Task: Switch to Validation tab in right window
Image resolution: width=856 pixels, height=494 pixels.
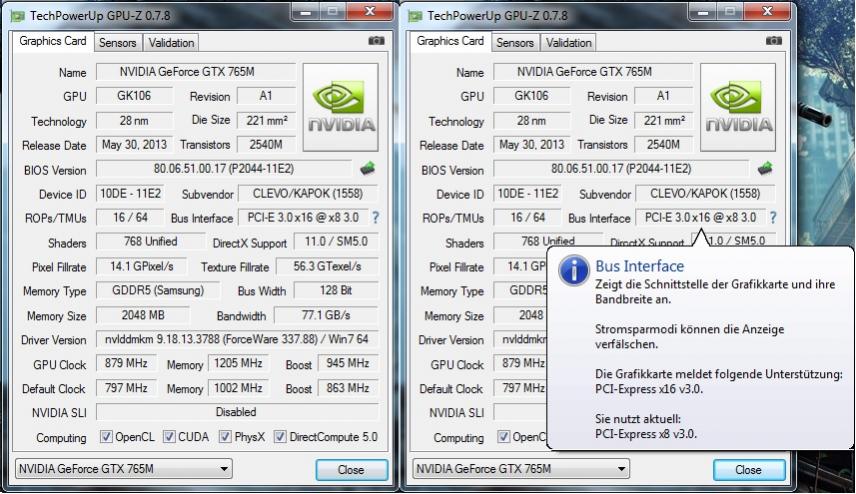Action: pos(569,43)
